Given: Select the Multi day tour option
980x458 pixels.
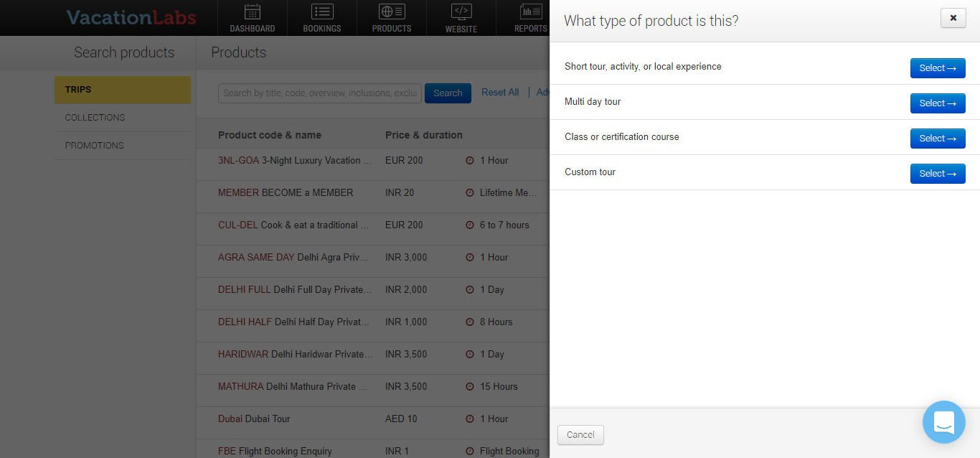Looking at the screenshot, I should point(937,103).
